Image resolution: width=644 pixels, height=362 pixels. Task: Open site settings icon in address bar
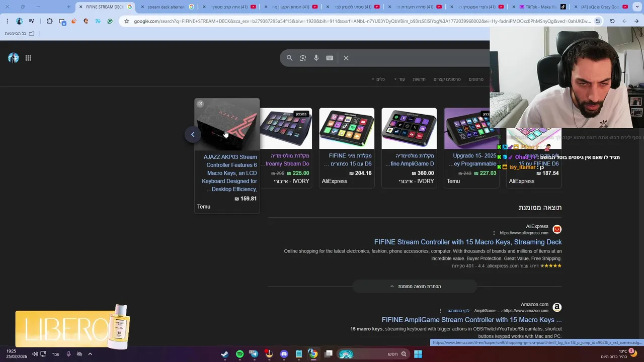pyautogui.click(x=598, y=21)
